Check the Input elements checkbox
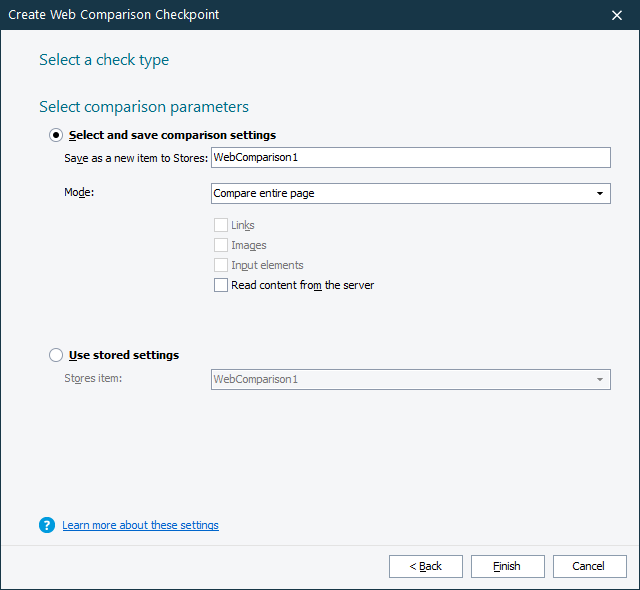Screen dimensions: 640x590 pos(221,265)
